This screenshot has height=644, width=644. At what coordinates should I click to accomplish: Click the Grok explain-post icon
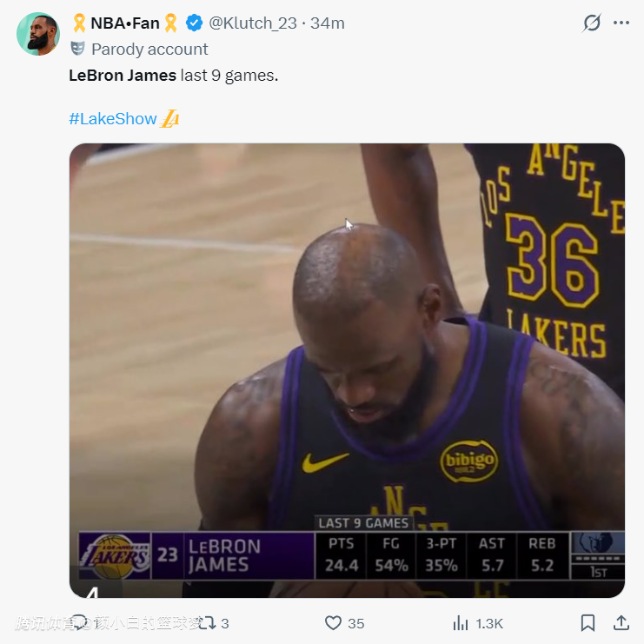point(592,23)
